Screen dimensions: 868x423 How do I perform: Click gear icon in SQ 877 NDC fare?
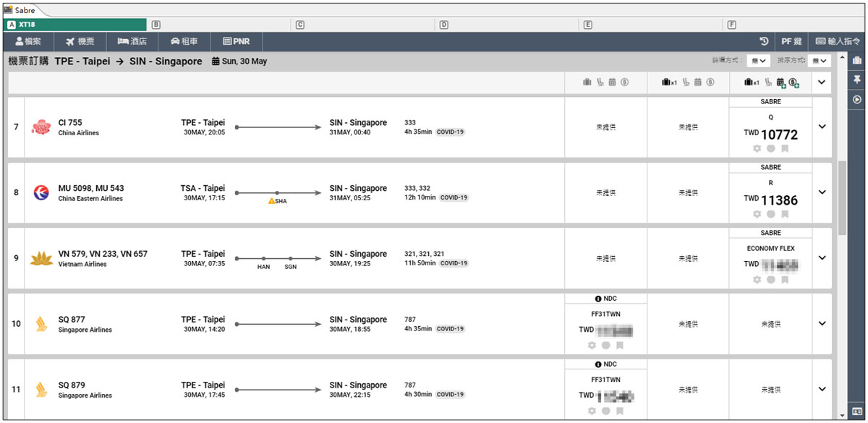(592, 346)
